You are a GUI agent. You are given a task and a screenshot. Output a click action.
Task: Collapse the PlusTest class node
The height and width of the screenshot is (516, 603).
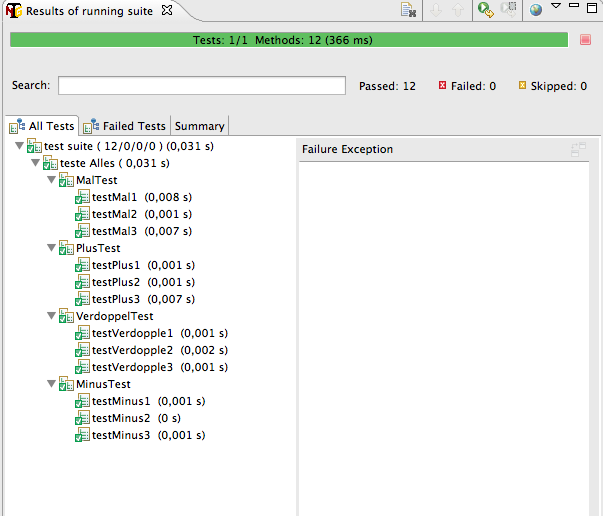click(x=52, y=248)
